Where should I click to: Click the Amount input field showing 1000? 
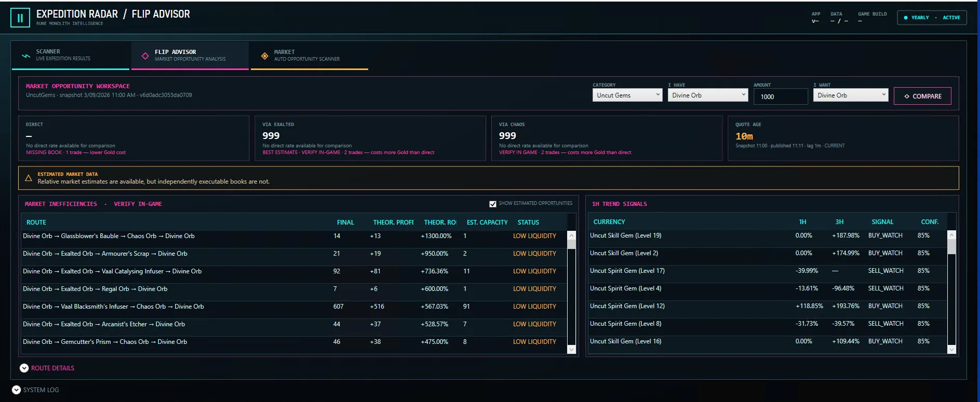(781, 96)
